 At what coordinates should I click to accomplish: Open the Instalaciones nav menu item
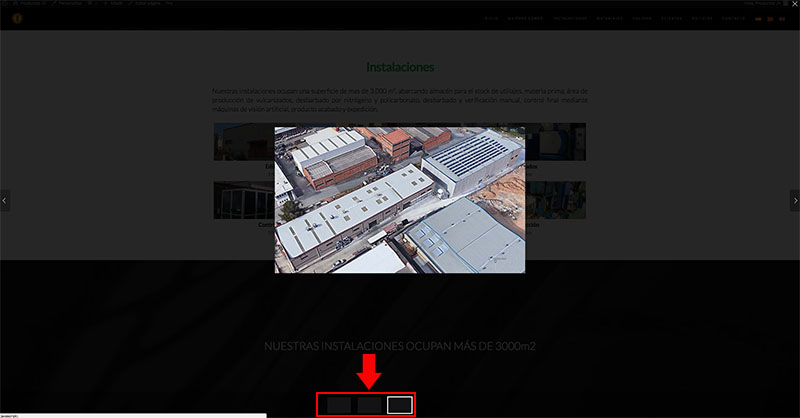(x=570, y=19)
